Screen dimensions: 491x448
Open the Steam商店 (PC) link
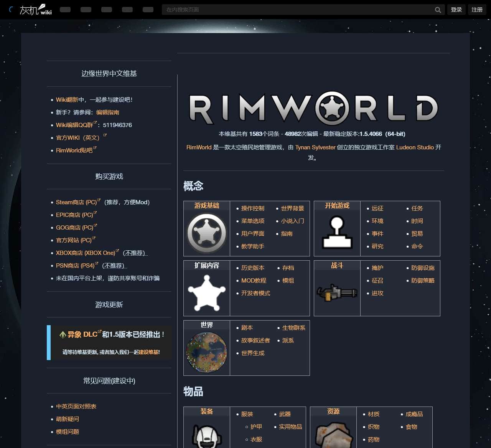click(76, 202)
